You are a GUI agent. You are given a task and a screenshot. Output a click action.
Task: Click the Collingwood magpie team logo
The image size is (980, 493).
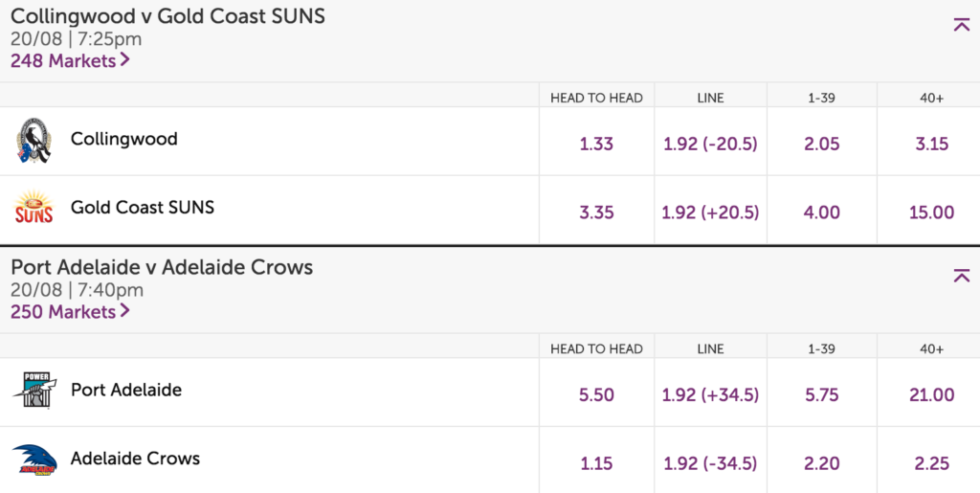34,141
